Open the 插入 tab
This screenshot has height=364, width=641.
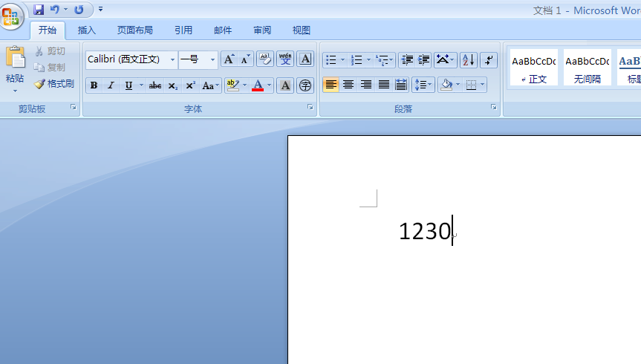coord(87,30)
